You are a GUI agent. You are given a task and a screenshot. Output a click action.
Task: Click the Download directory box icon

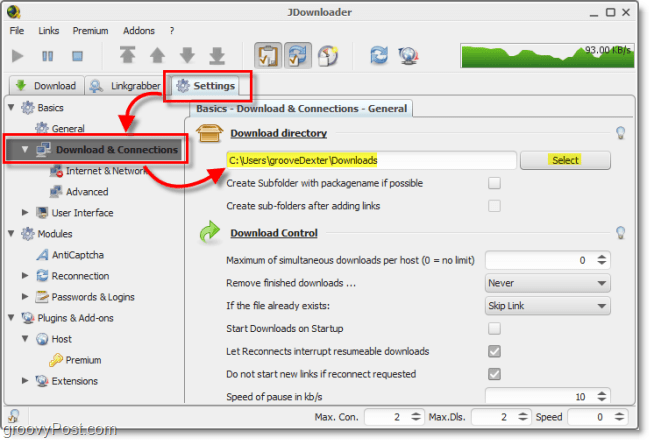[x=209, y=133]
